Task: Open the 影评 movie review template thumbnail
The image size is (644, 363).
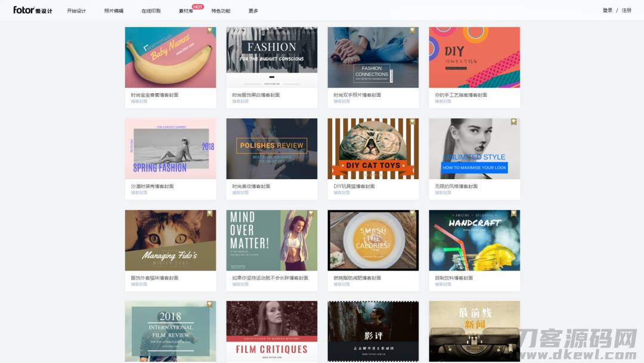Action: click(x=373, y=331)
